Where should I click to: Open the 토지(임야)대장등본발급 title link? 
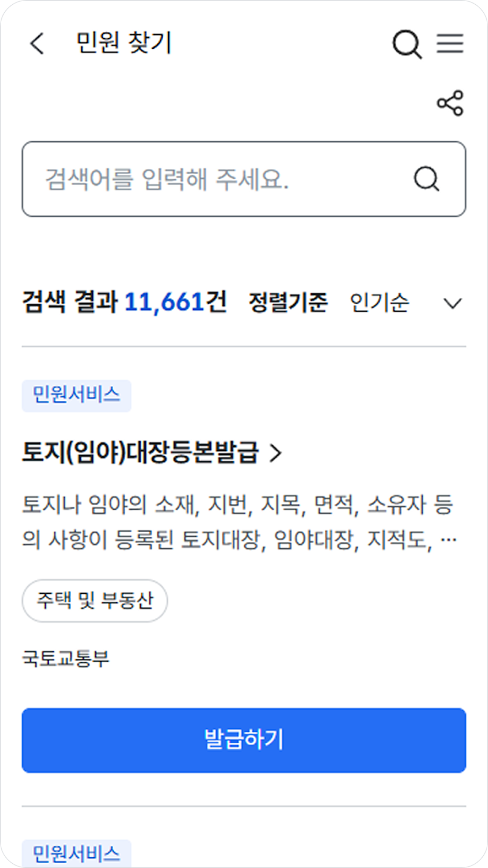[x=140, y=453]
